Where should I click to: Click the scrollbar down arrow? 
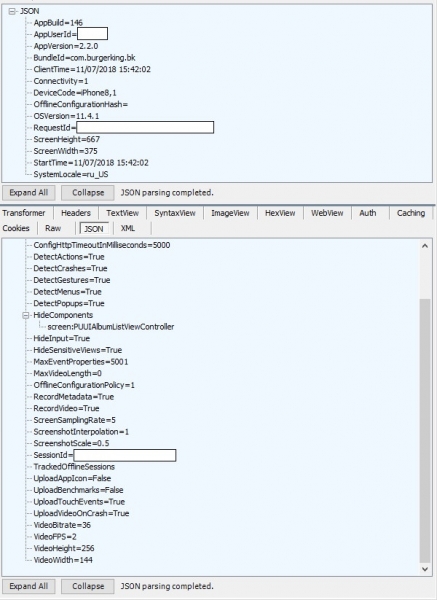click(x=425, y=569)
